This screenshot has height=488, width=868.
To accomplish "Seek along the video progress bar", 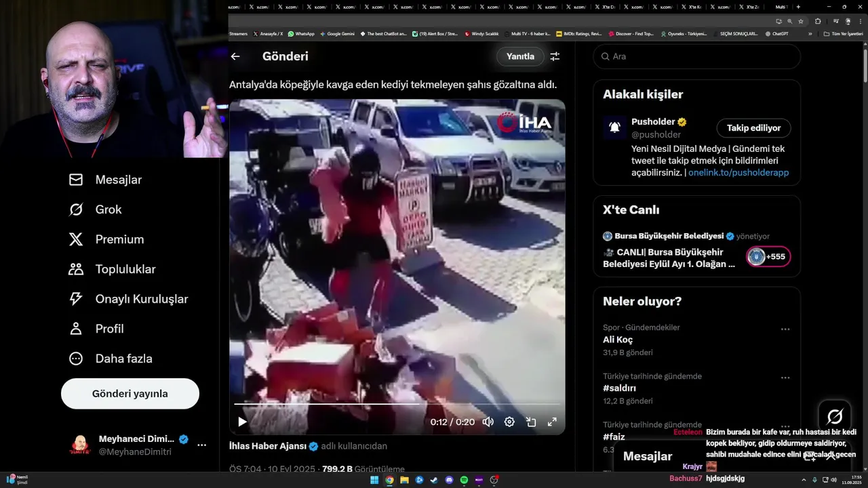I will click(397, 404).
